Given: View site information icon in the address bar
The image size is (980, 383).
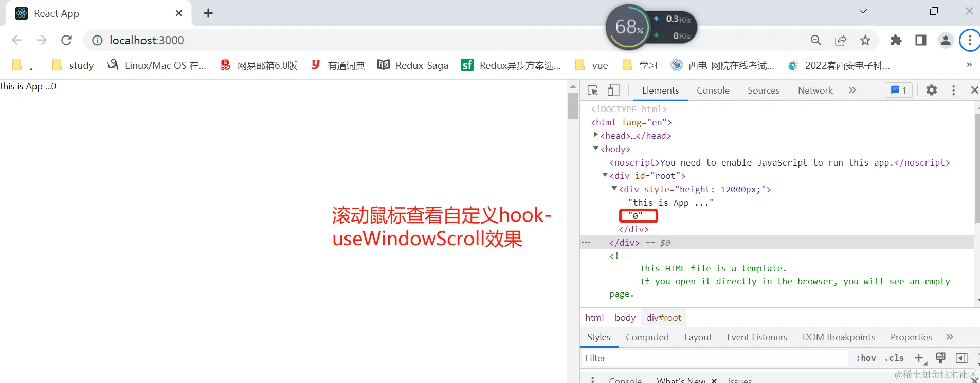Looking at the screenshot, I should pyautogui.click(x=97, y=40).
